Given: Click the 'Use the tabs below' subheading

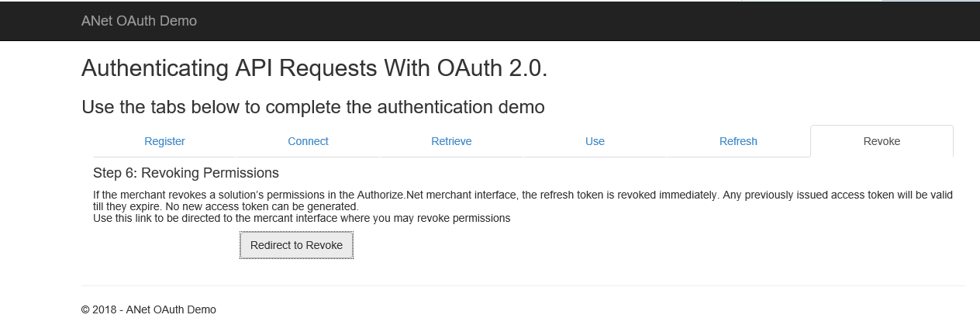Looking at the screenshot, I should [x=312, y=107].
